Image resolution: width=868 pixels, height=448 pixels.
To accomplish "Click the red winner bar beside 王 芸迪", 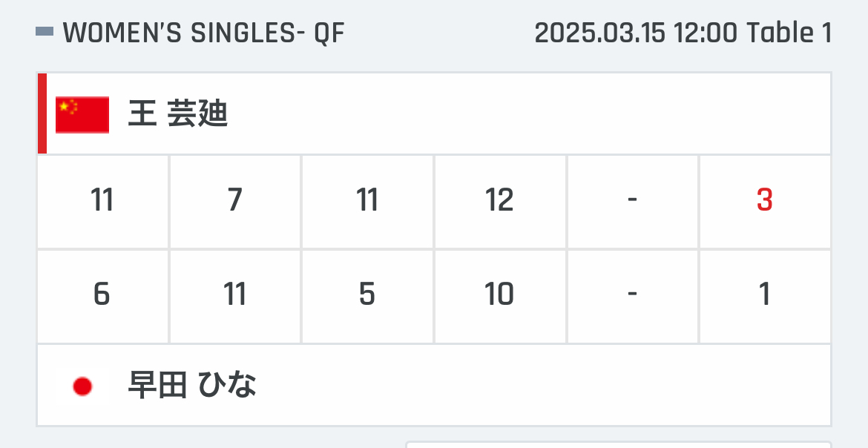I will [42, 113].
